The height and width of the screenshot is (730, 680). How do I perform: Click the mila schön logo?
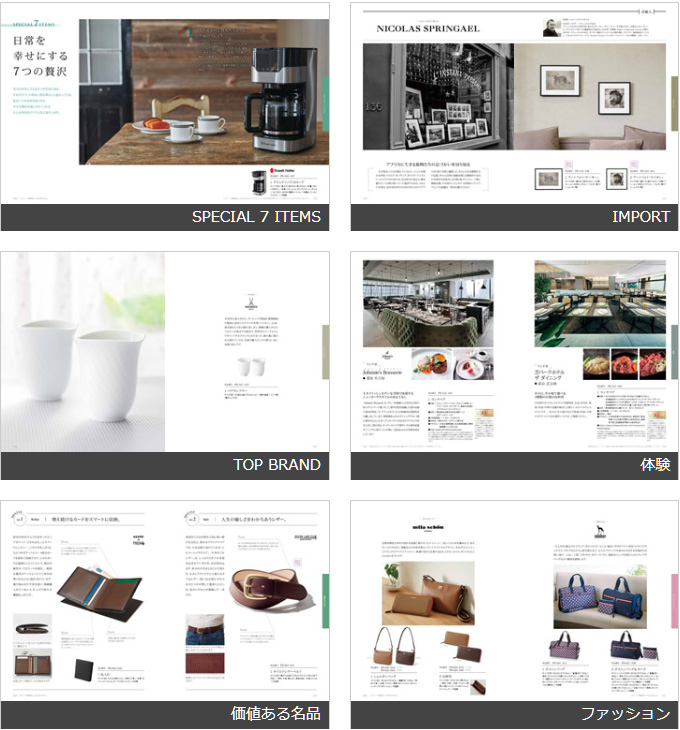428,527
